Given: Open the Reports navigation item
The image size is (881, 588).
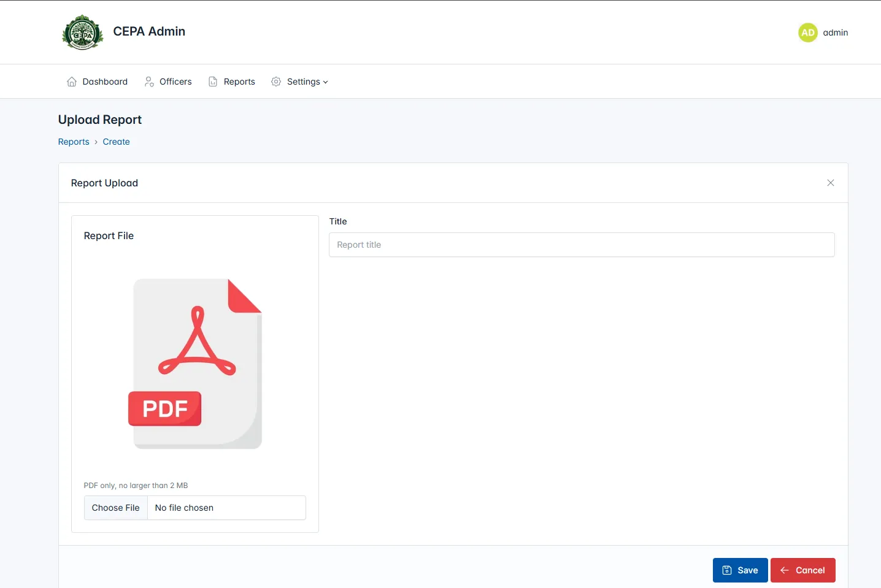Looking at the screenshot, I should point(239,82).
